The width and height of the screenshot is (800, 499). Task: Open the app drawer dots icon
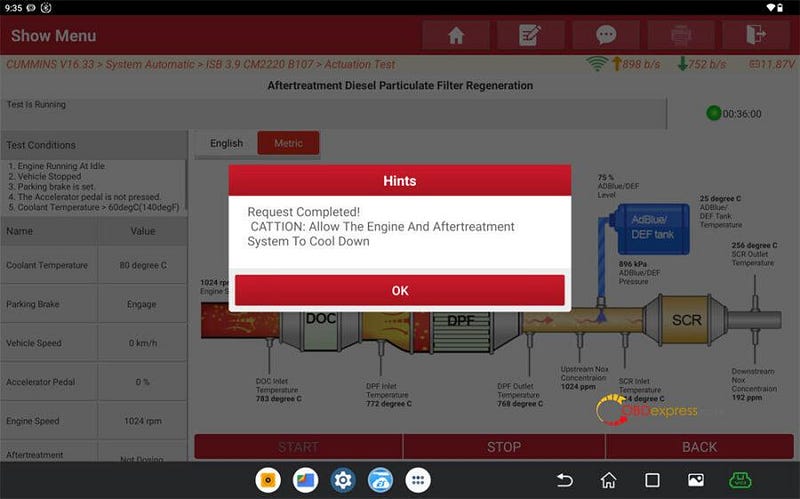click(418, 480)
